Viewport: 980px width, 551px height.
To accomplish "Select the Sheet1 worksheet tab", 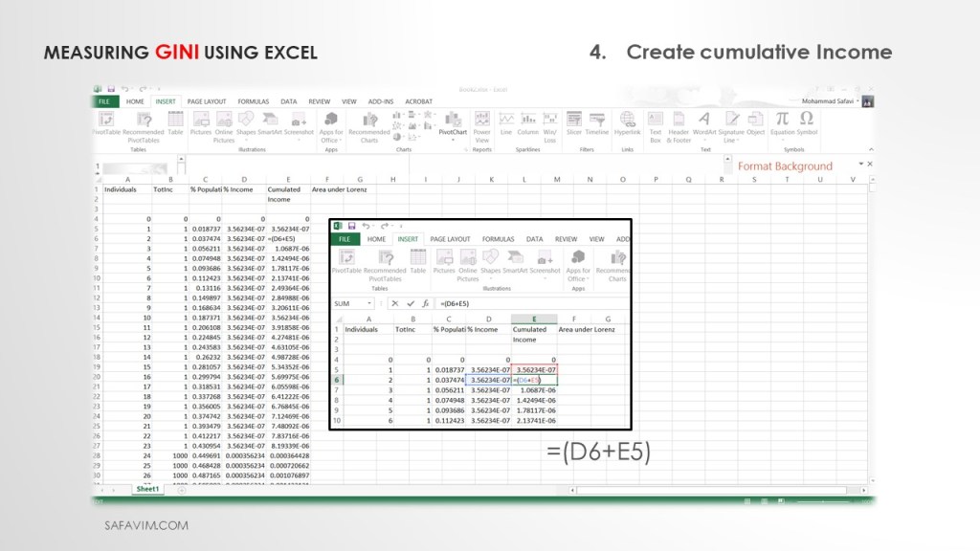I will 147,489.
